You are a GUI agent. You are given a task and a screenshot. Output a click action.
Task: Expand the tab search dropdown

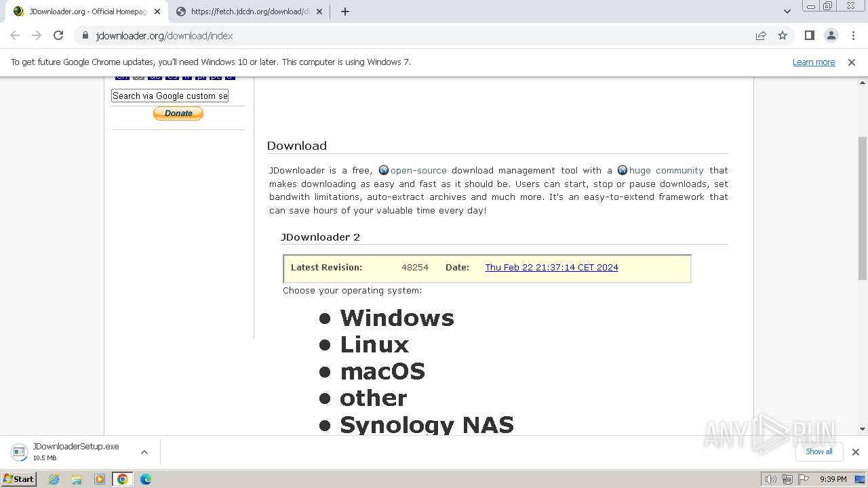coord(787,12)
